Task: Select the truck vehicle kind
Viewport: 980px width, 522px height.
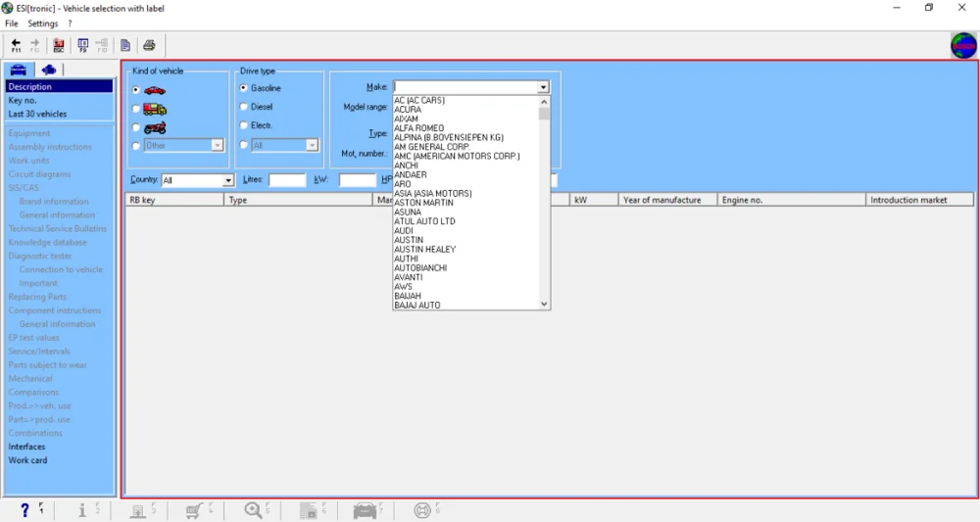Action: pyautogui.click(x=135, y=110)
